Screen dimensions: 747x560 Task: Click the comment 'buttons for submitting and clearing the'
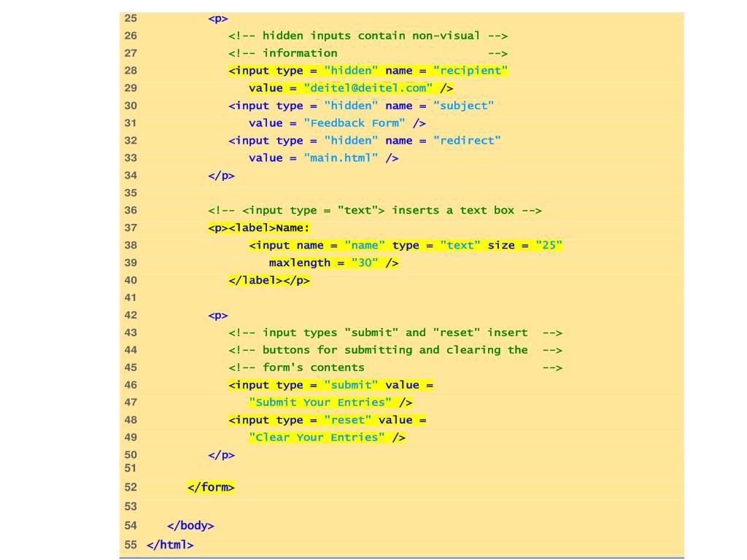tap(395, 350)
